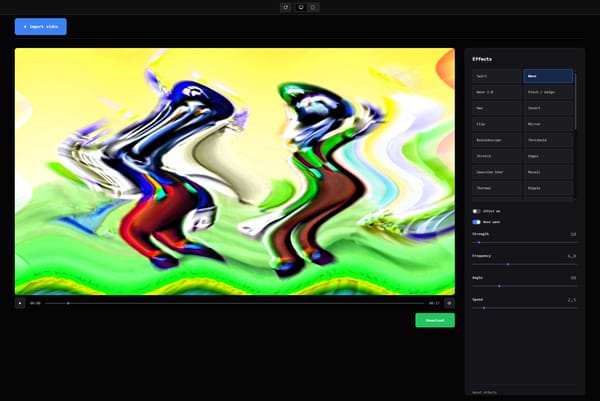Click the green Download button
Image resolution: width=600 pixels, height=401 pixels.
pos(435,320)
